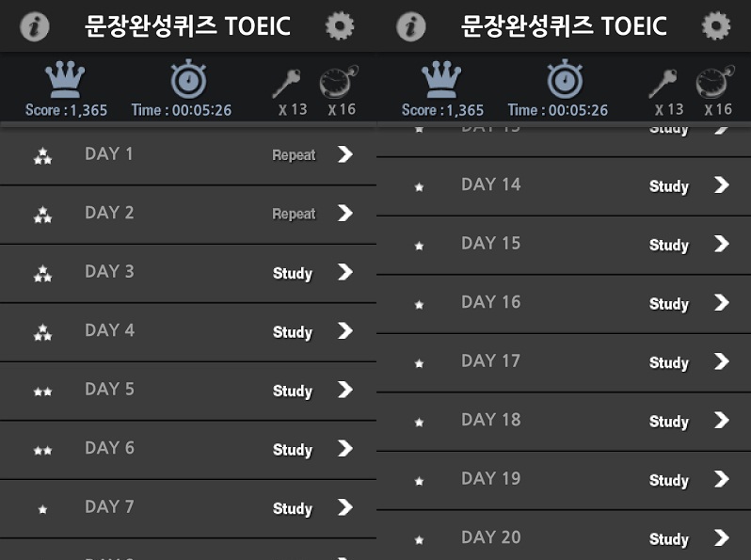Select the DAY 2 list entry

(188, 214)
